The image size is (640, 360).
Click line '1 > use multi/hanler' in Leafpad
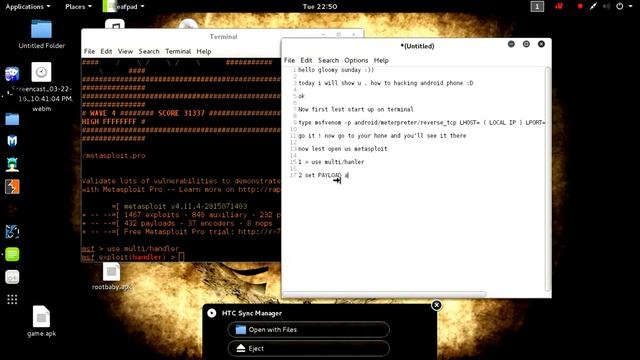(331, 162)
